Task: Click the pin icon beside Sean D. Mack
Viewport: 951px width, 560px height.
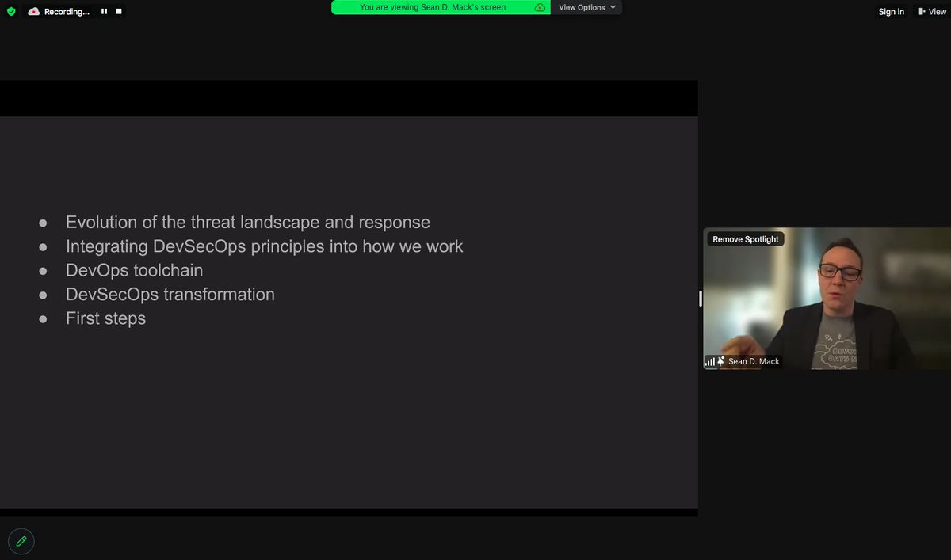Action: tap(721, 361)
